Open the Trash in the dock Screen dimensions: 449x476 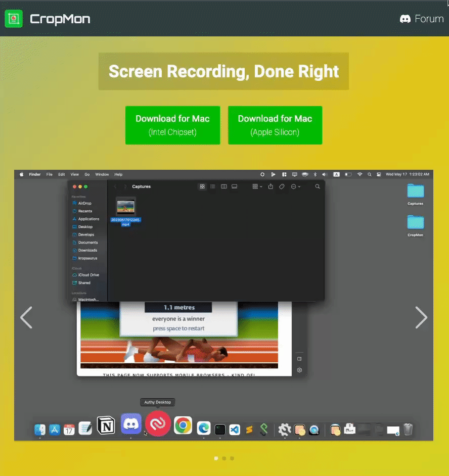click(x=408, y=430)
